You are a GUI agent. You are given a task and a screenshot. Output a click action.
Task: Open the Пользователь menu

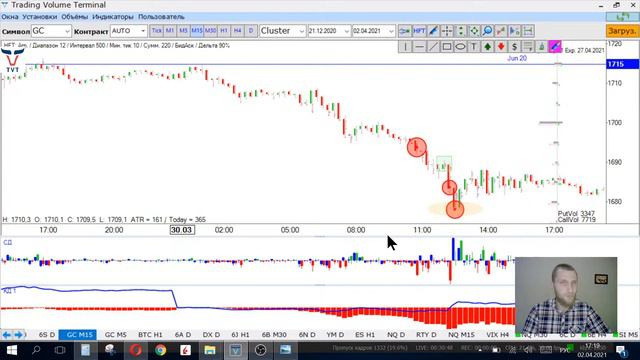pyautogui.click(x=161, y=17)
